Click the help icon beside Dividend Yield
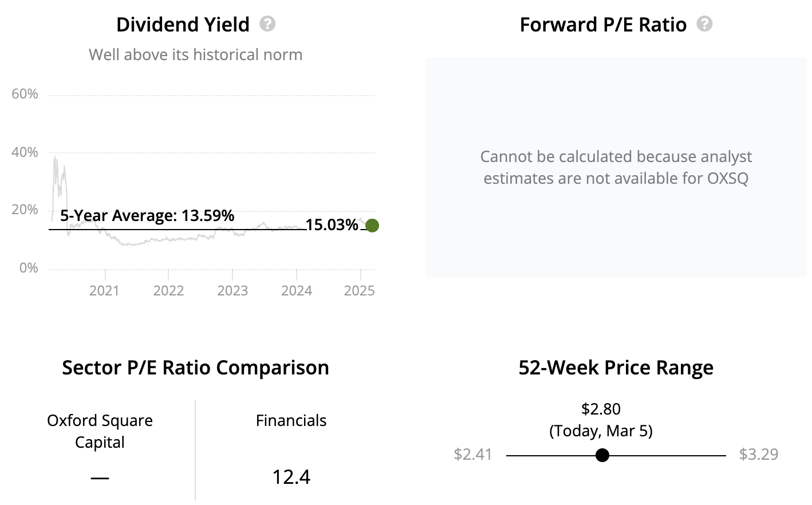Screen dimensions: 812x505 [267, 24]
